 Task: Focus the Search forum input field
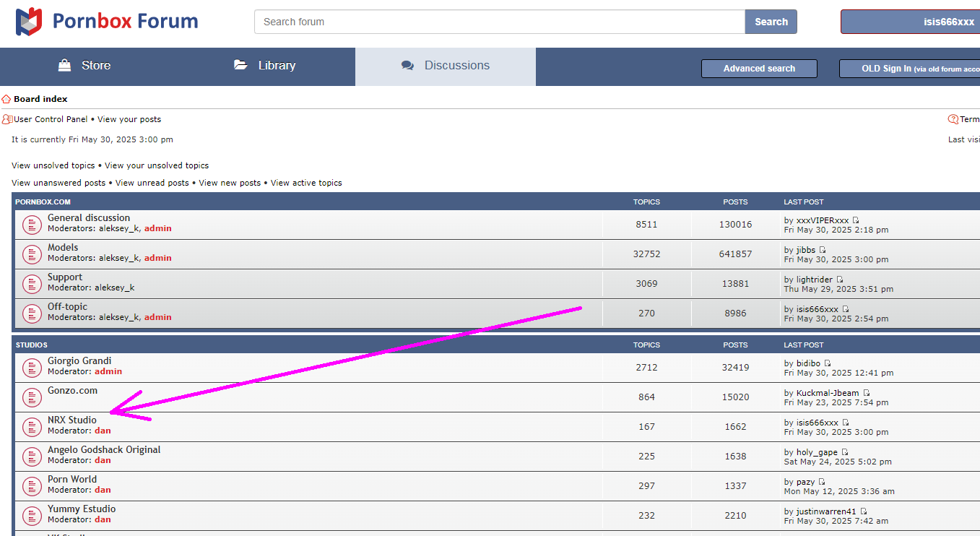(x=500, y=22)
